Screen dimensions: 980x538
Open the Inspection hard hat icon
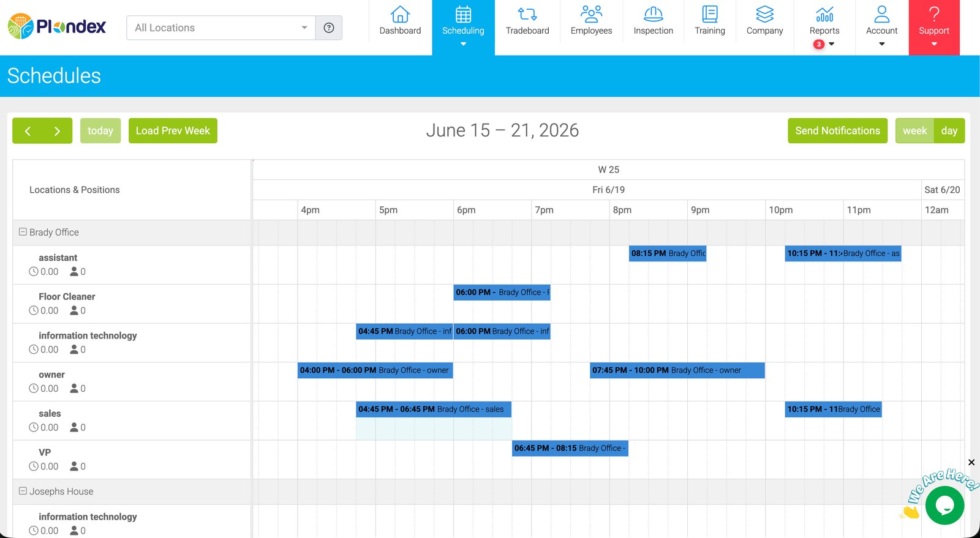(x=653, y=14)
